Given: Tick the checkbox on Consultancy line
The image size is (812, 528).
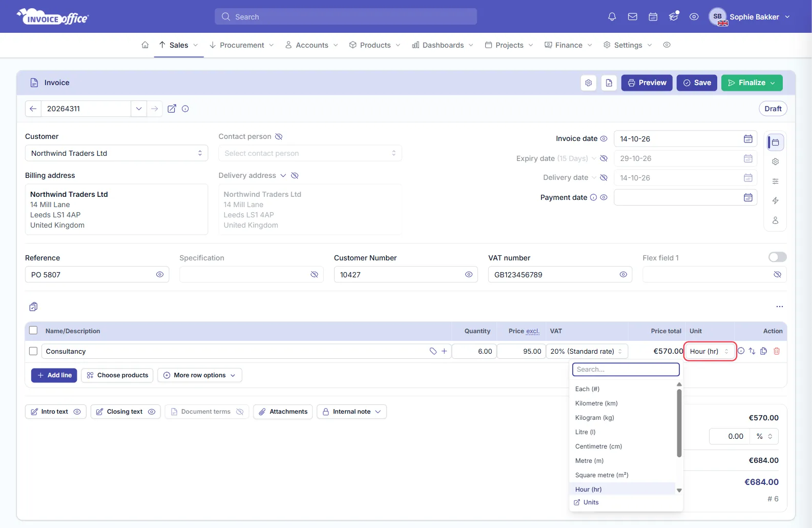Looking at the screenshot, I should click(x=33, y=351).
